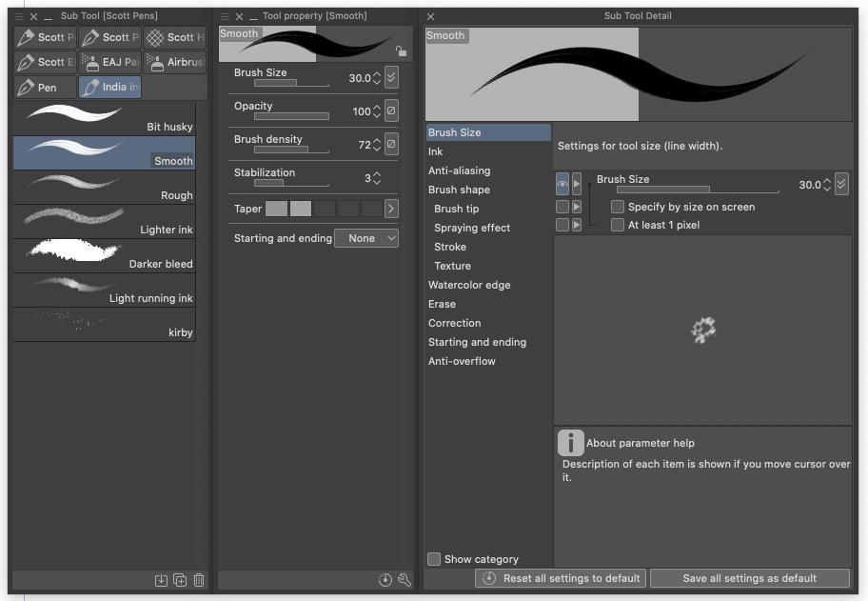Click the import sub tool icon

[162, 580]
